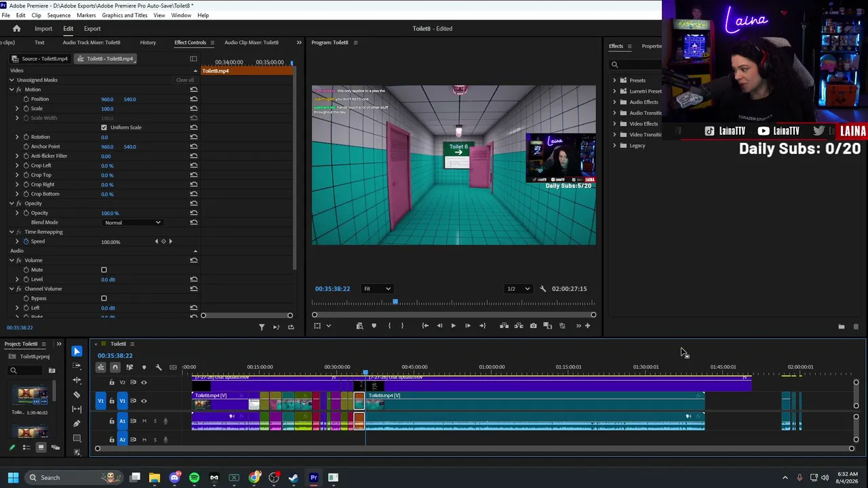
Task: Toggle timeline snapping magnet button
Action: click(x=115, y=367)
